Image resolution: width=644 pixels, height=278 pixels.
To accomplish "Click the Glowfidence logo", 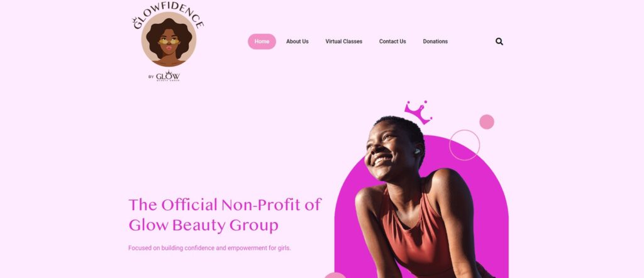I will click(x=169, y=43).
